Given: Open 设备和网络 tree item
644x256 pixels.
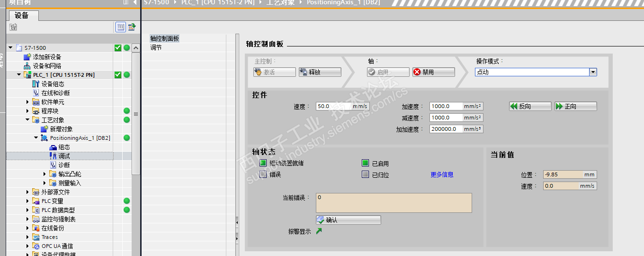Looking at the screenshot, I should [x=47, y=66].
